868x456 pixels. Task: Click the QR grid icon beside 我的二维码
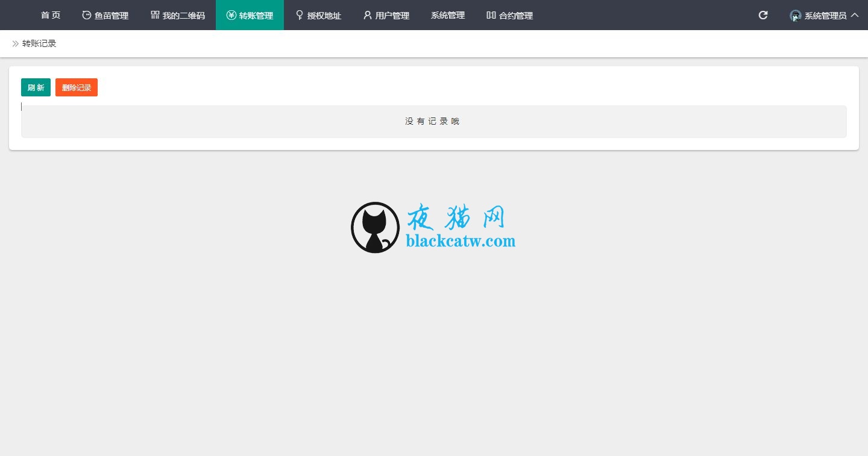click(155, 15)
